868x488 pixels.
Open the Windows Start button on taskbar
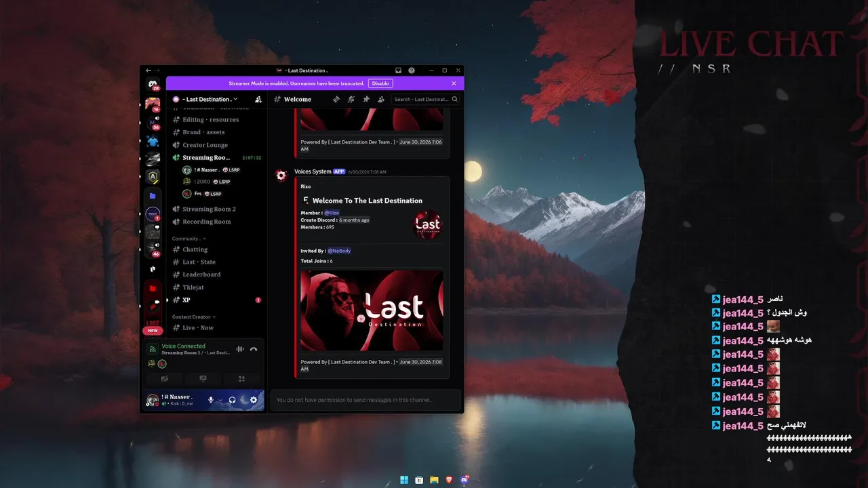(x=404, y=480)
